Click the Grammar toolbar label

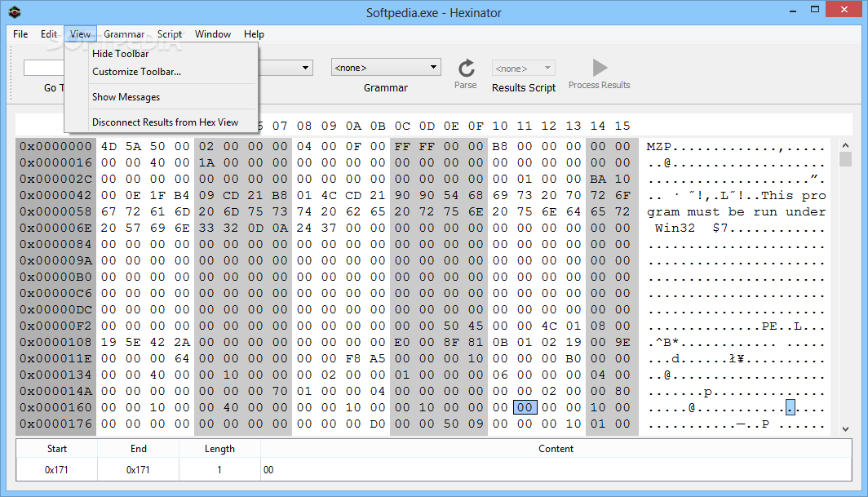386,87
